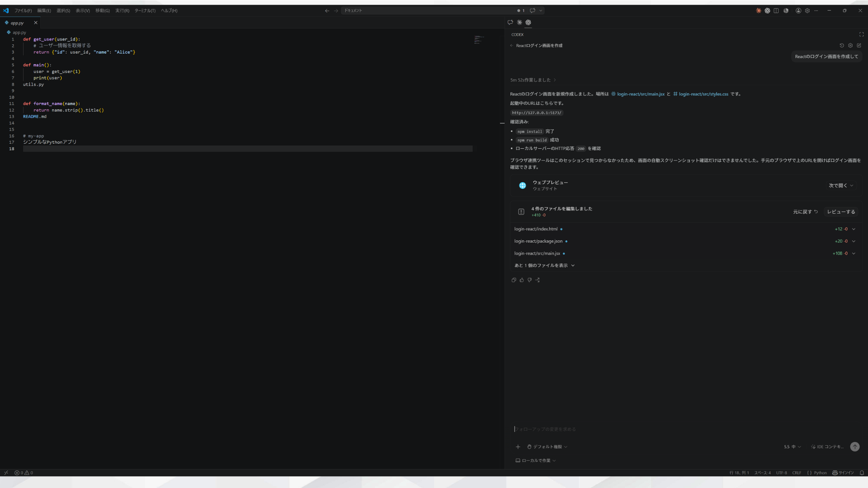Open the デフォルト権限 dropdown
The height and width of the screenshot is (488, 868).
point(547,447)
